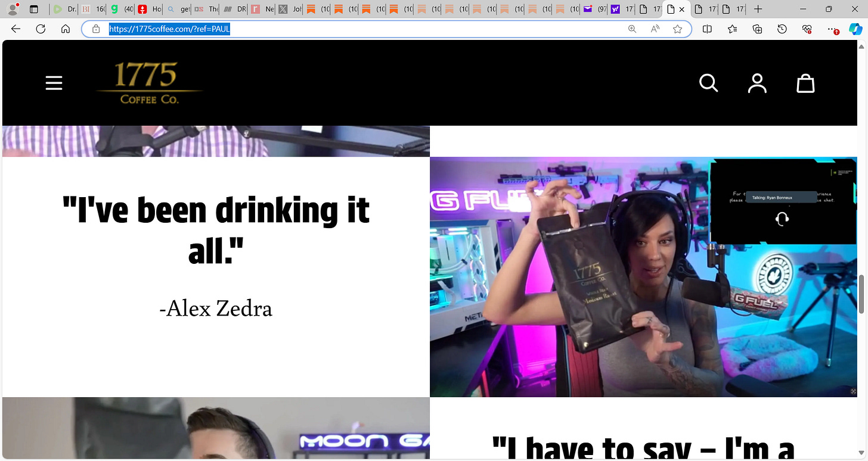The height and width of the screenshot is (461, 868).
Task: Open Collections panel
Action: coord(757,29)
